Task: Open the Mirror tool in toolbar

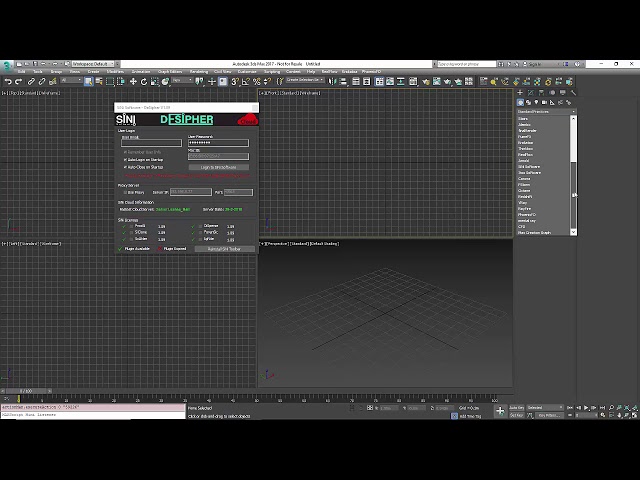Action: point(332,82)
